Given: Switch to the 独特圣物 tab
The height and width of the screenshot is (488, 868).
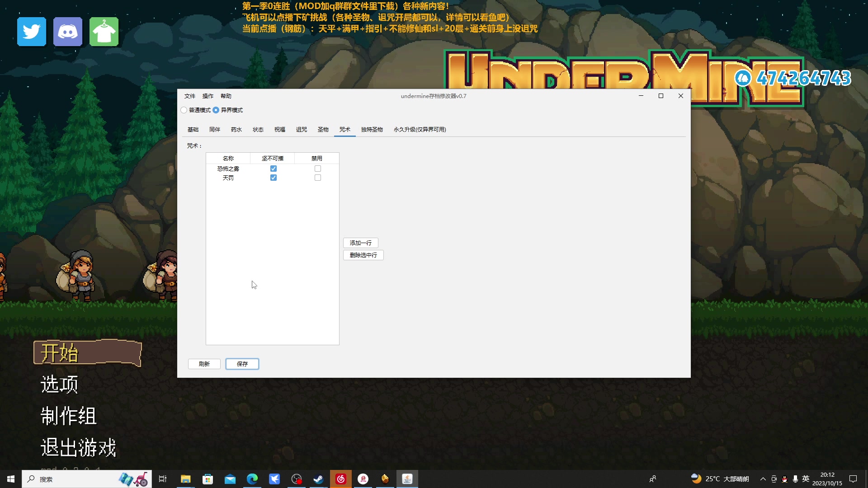Looking at the screenshot, I should click(372, 130).
